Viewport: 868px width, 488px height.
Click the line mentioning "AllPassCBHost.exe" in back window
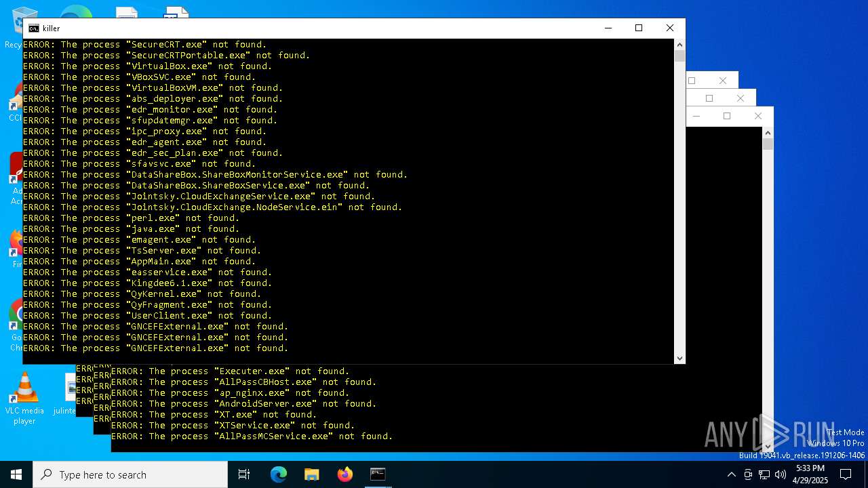pos(244,382)
